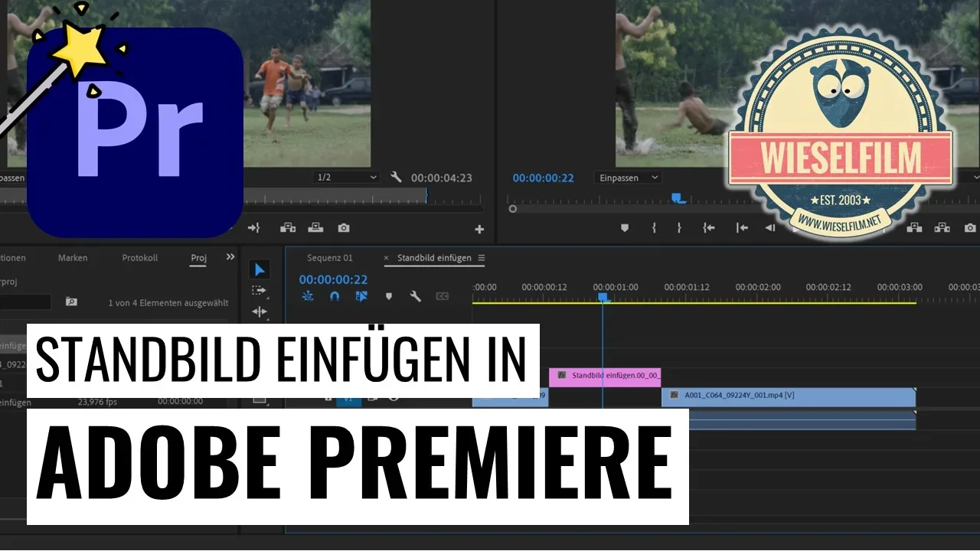980x551 pixels.
Task: Select the Ripple Edit tool
Action: coord(260,311)
